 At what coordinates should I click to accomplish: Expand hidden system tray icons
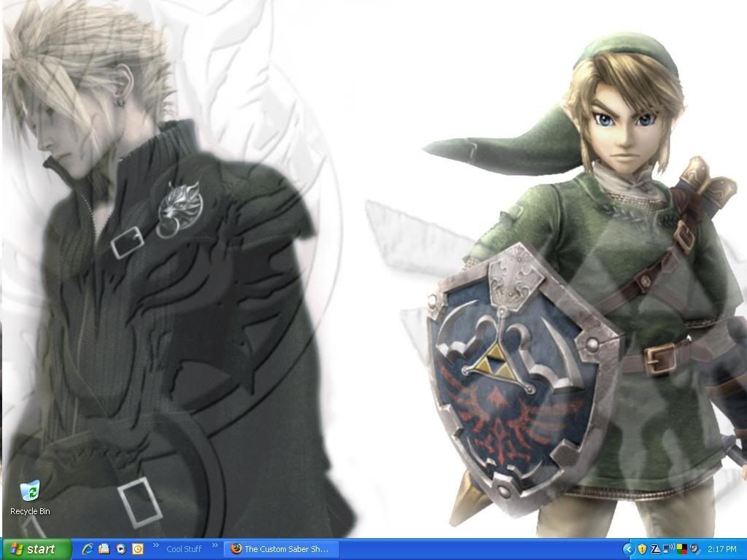pos(628,549)
